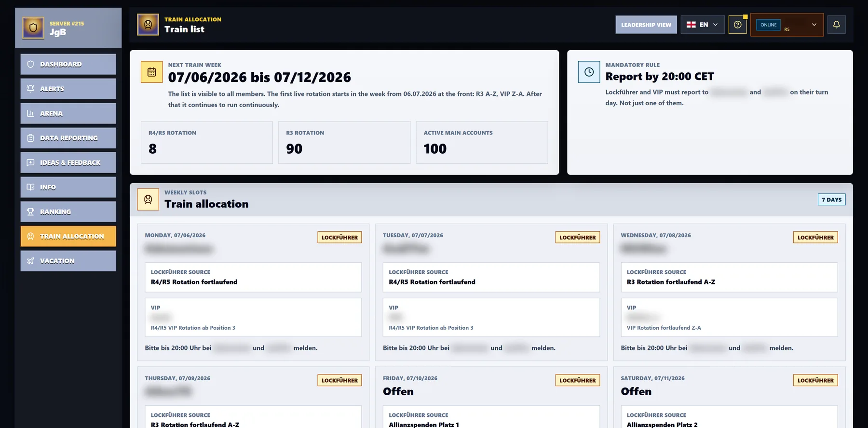The image size is (868, 428).
Task: Click 'THURSDAY, 07/09/2026' date label
Action: click(177, 378)
